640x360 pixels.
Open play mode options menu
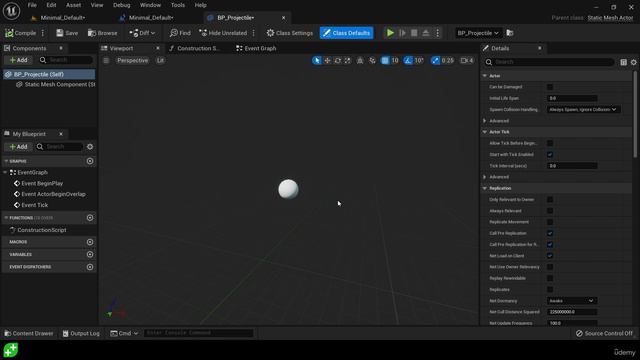(438, 33)
